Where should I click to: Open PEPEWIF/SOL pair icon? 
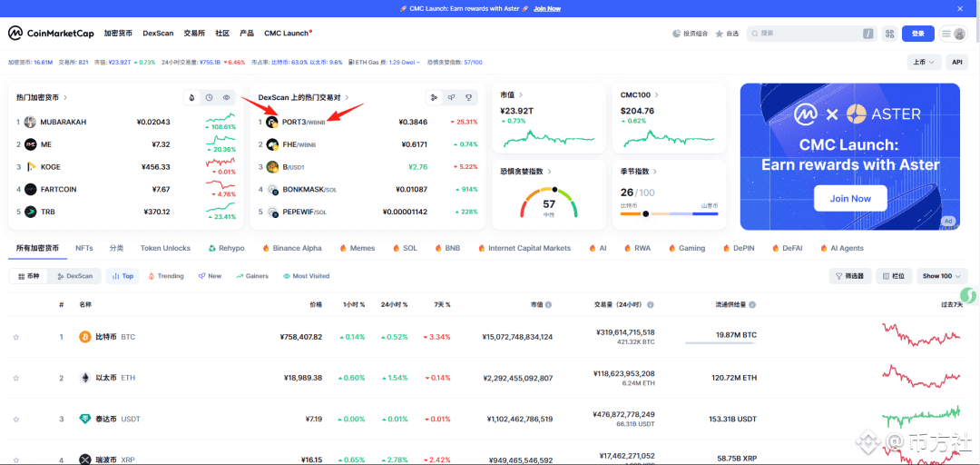coord(272,213)
